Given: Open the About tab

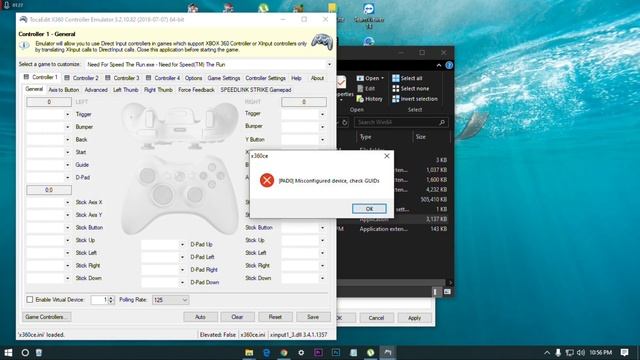Looking at the screenshot, I should click(x=317, y=78).
